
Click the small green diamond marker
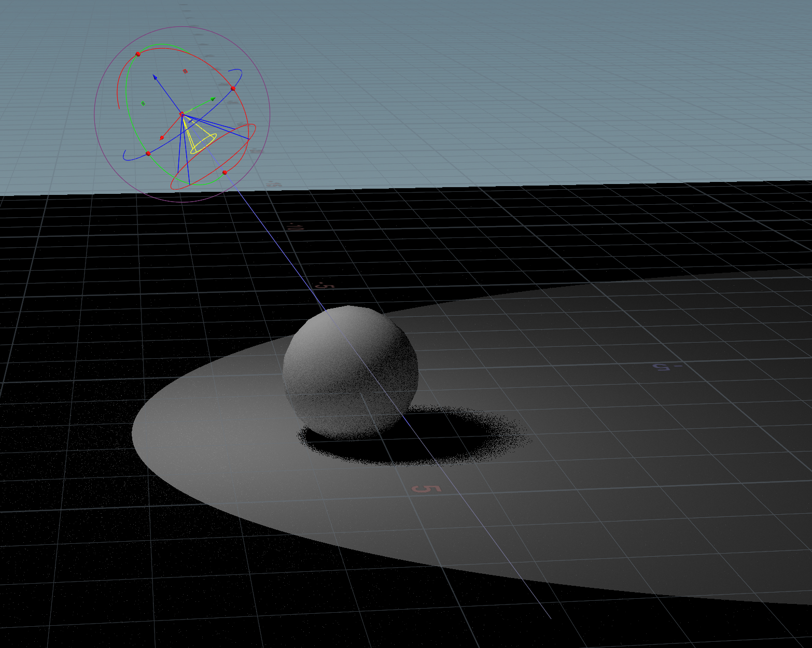143,103
